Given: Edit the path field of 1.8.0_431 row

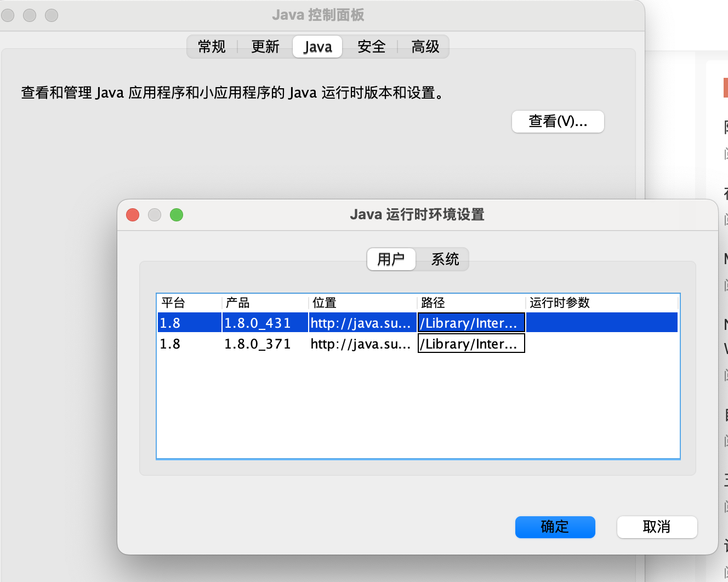Looking at the screenshot, I should [471, 323].
